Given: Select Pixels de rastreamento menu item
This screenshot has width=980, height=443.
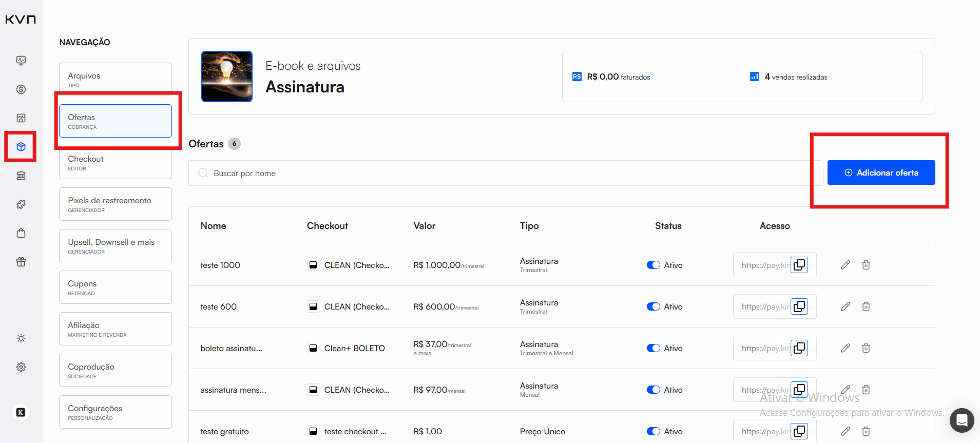Looking at the screenshot, I should [115, 204].
